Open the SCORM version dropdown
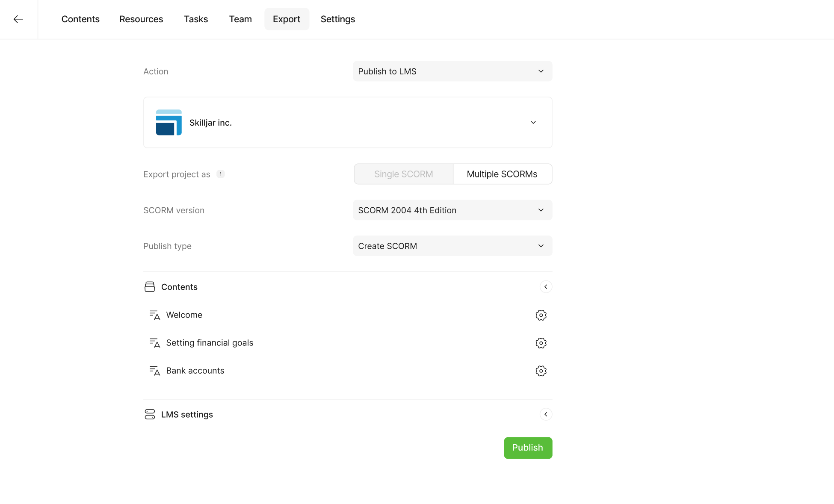The width and height of the screenshot is (834, 504). 452,210
